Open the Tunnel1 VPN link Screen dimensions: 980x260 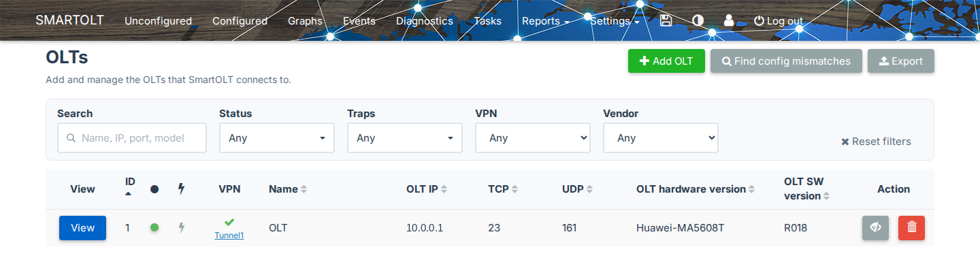[229, 235]
